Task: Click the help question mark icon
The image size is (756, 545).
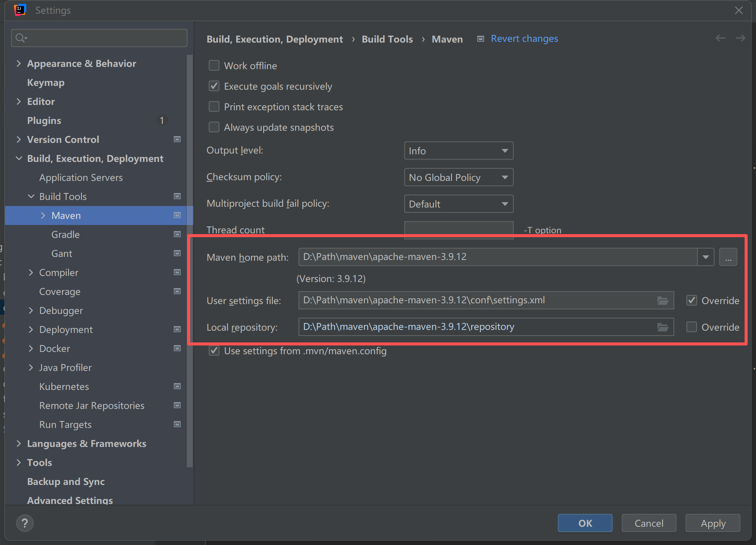Action: pyautogui.click(x=25, y=523)
